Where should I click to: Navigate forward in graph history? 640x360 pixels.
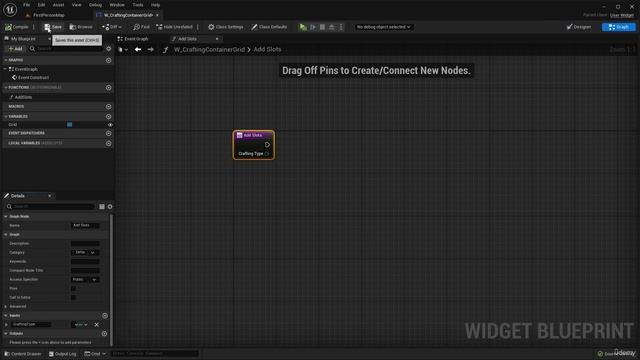(x=151, y=49)
